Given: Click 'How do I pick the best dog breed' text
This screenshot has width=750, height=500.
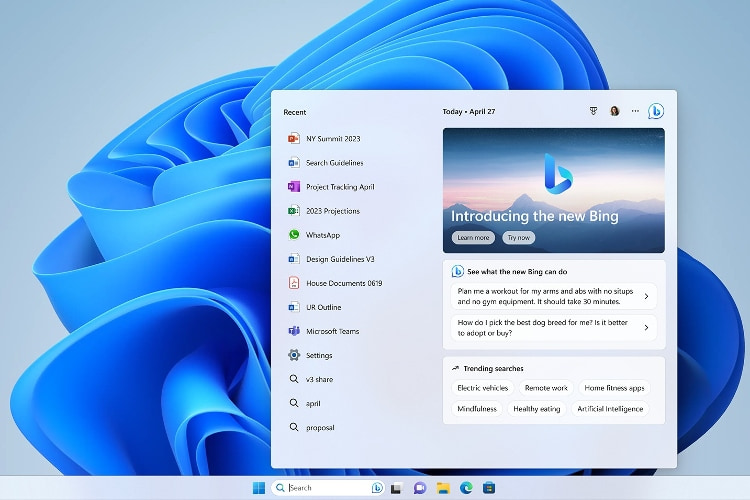Looking at the screenshot, I should 542,328.
